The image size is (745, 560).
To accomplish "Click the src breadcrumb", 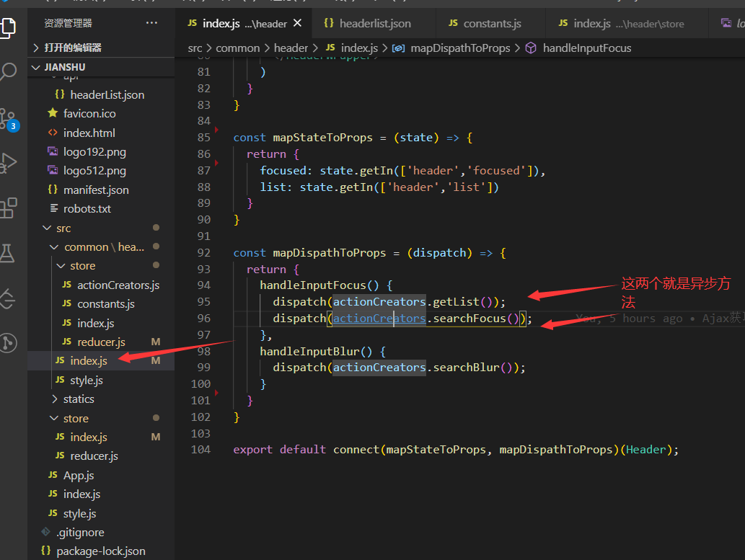I will pos(195,48).
